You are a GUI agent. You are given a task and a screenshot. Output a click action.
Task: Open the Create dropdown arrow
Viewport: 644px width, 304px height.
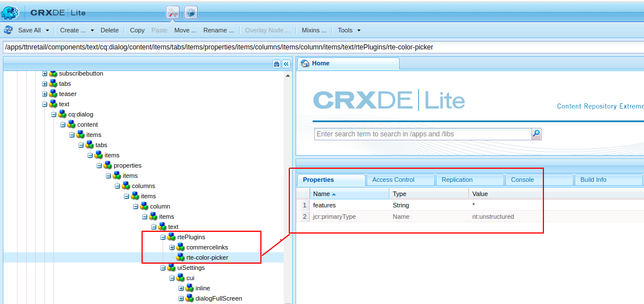(x=93, y=31)
